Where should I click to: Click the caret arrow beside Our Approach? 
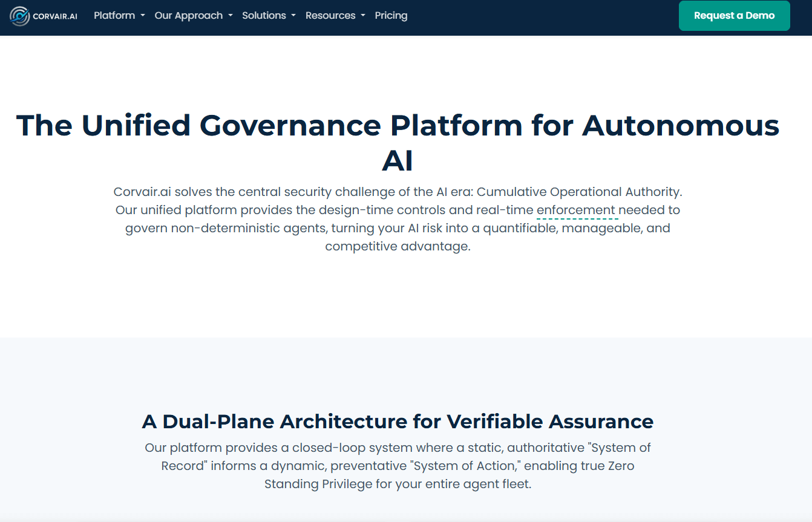pos(231,16)
